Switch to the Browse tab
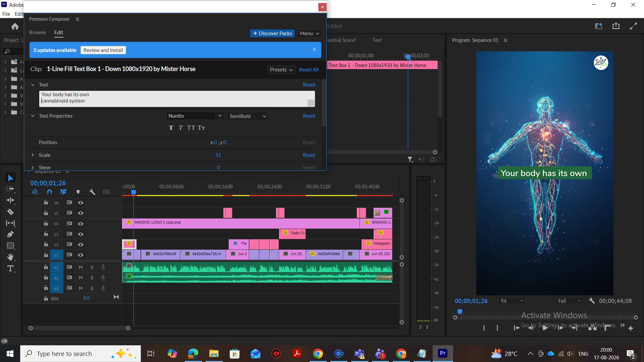This screenshot has width=644, height=362. coord(38,33)
